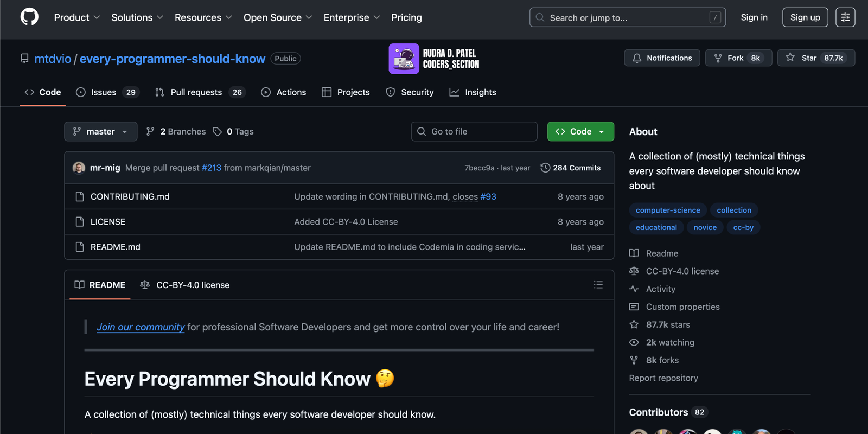Click the tag icon beside 0 Tags
The image size is (868, 434).
(218, 131)
